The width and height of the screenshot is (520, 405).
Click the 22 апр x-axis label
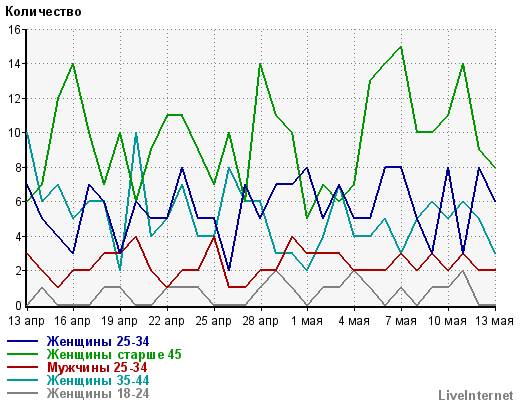[x=166, y=321]
